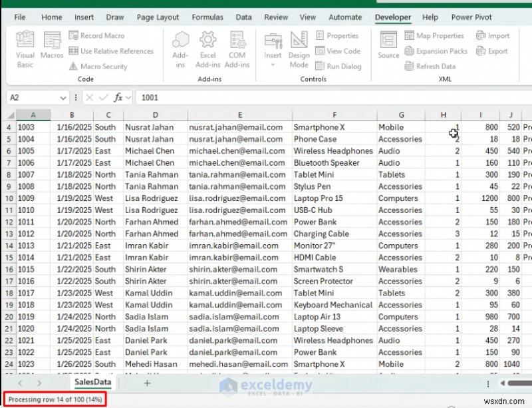Click the formula bar Enter checkmark

[x=104, y=98]
